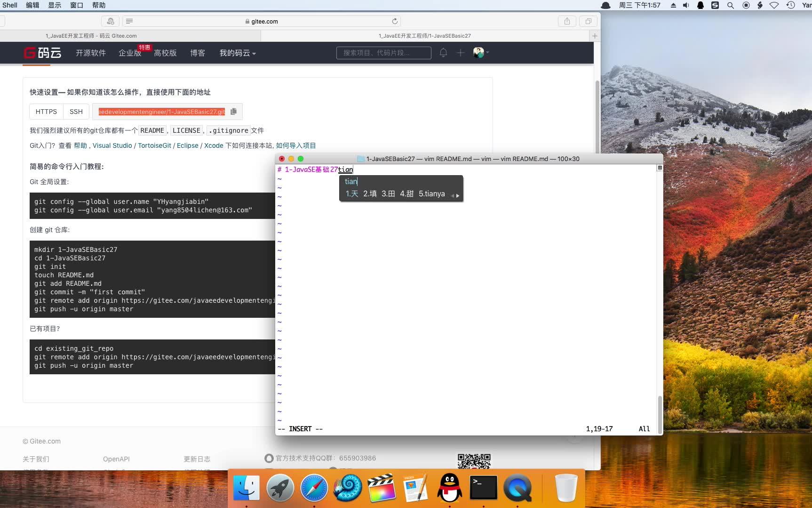Open Trash in the Dock
The width and height of the screenshot is (812, 508).
[x=566, y=487]
